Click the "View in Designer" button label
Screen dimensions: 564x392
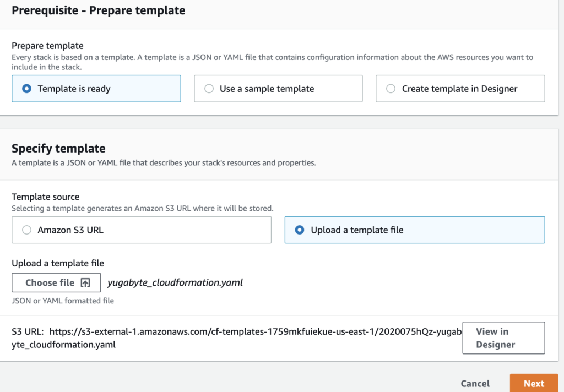click(503, 337)
